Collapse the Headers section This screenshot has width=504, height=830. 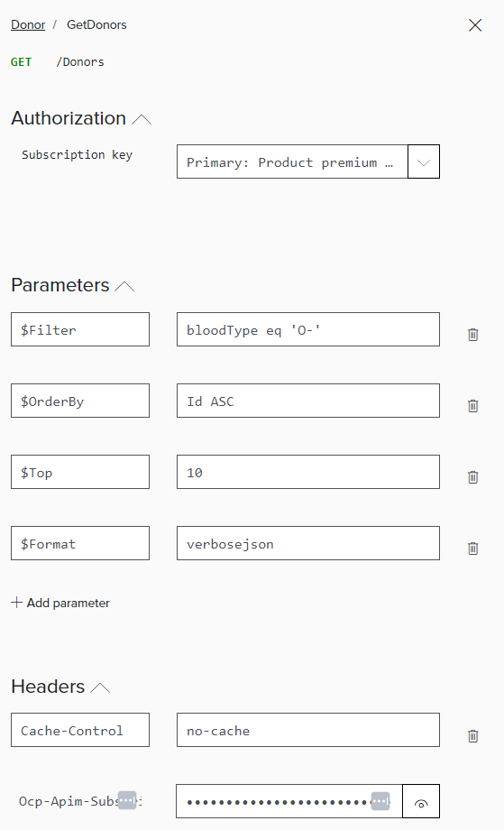[x=100, y=687]
